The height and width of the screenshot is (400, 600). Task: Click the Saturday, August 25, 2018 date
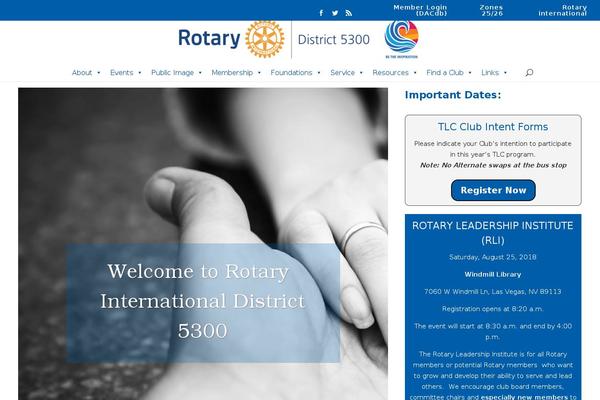pos(492,257)
